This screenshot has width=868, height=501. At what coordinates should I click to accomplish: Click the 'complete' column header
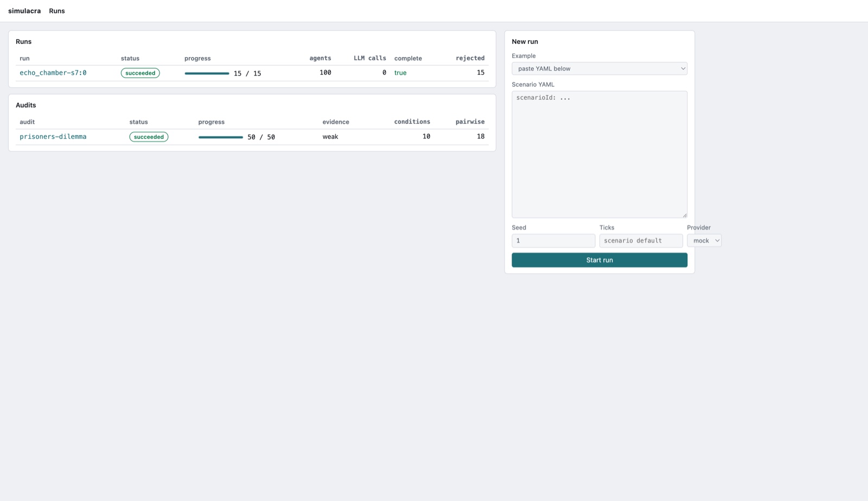point(408,59)
